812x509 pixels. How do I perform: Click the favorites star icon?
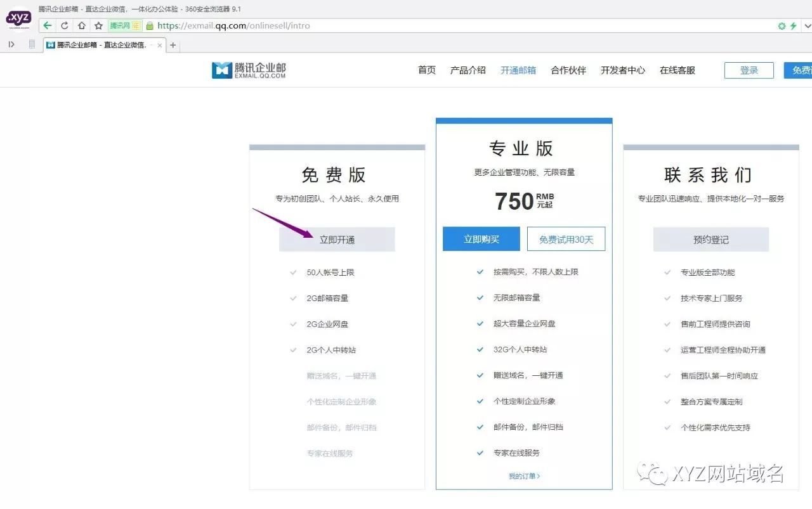pyautogui.click(x=98, y=25)
